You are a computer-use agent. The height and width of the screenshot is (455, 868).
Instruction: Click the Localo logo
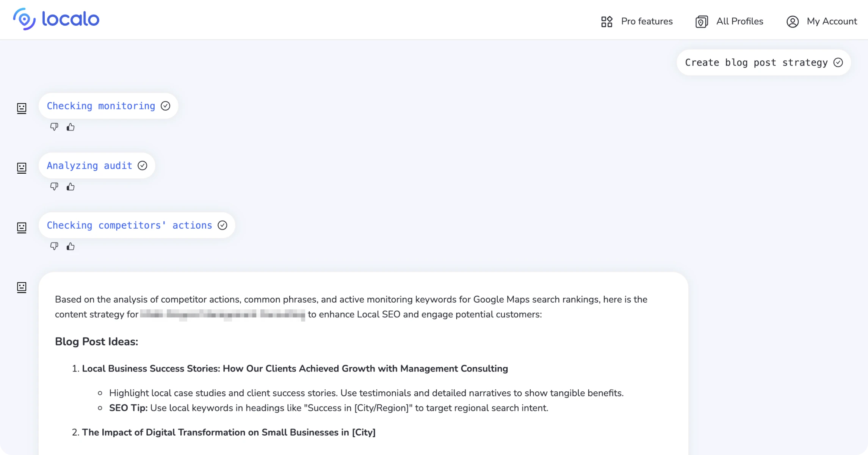click(56, 19)
